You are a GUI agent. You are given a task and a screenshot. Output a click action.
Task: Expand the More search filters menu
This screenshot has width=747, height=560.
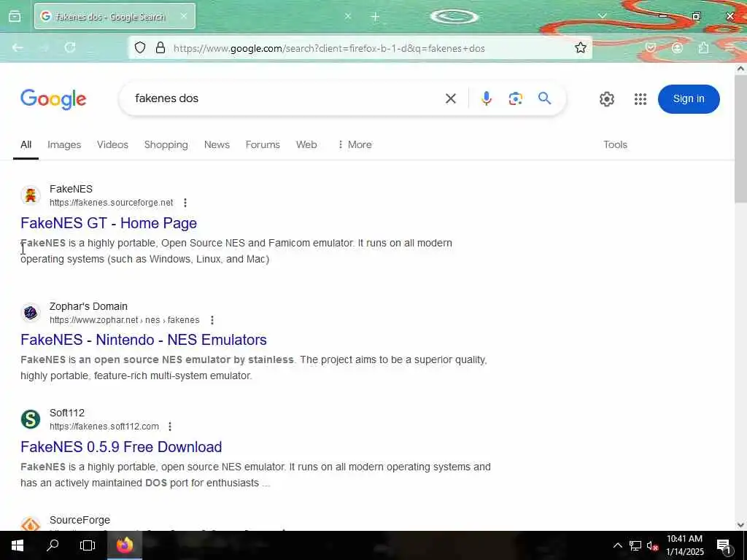pos(355,145)
